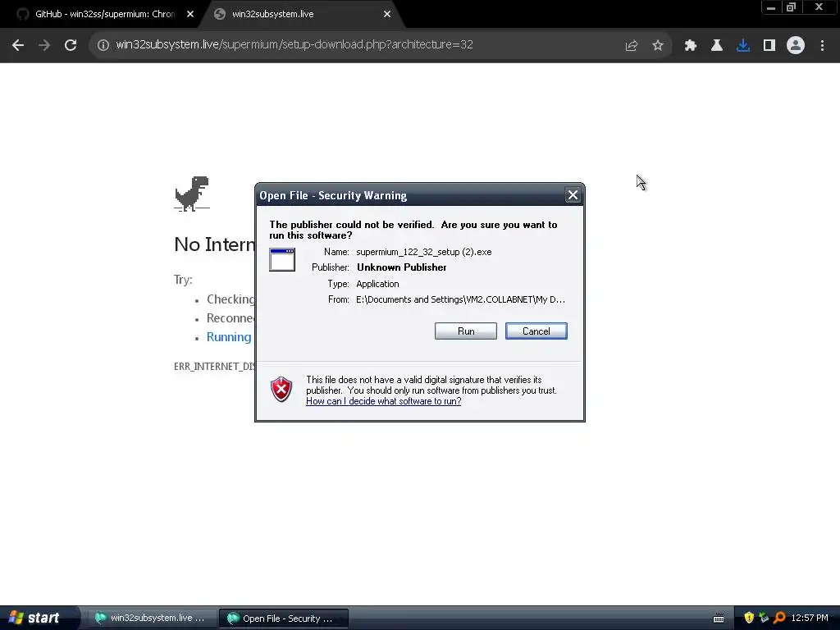Click the application file icon in dialog

click(x=282, y=260)
